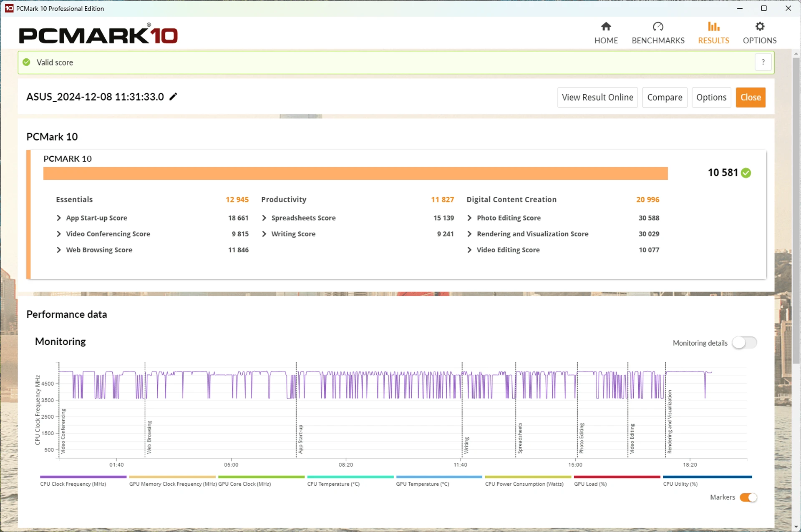
Task: Click the scrollbar up arrow
Action: pos(796,54)
